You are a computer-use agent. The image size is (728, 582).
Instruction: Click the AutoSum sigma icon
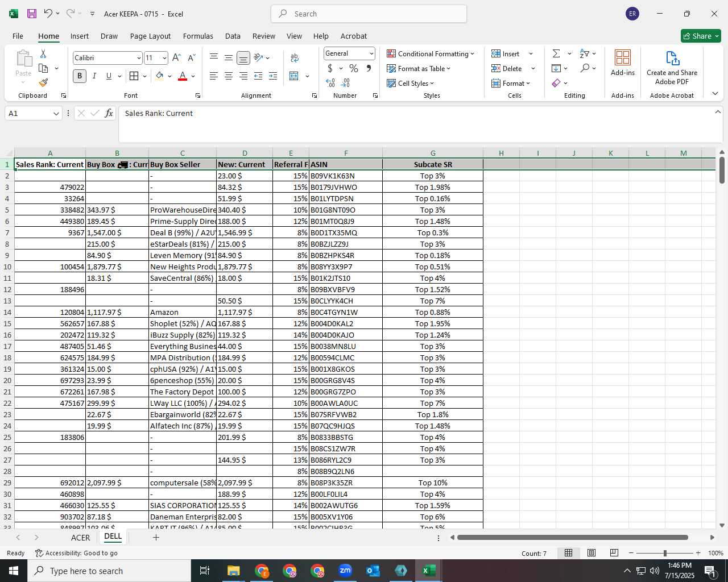(556, 53)
